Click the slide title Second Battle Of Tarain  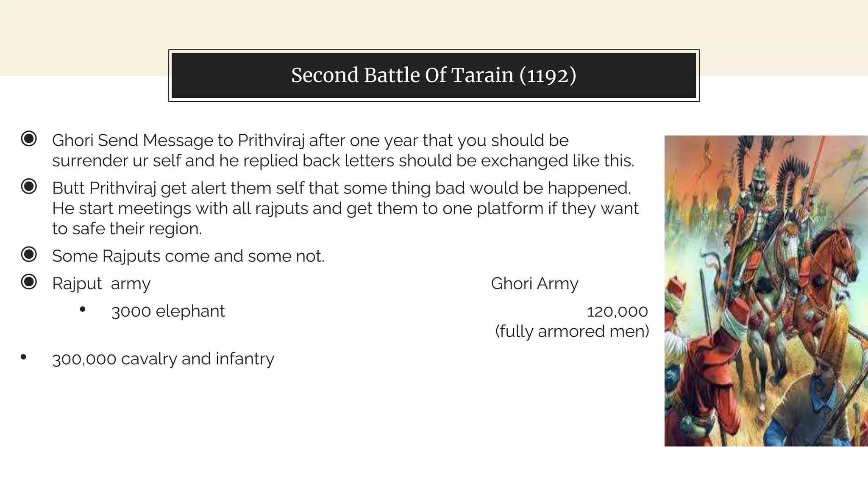[x=434, y=75]
